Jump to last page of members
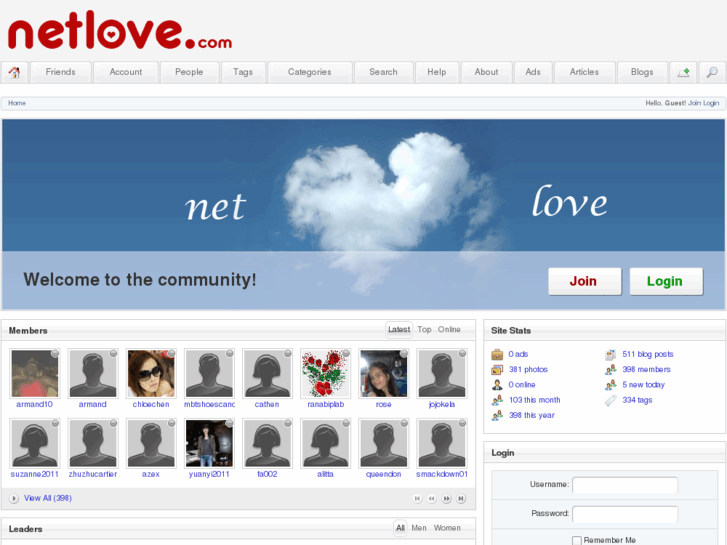 [461, 499]
